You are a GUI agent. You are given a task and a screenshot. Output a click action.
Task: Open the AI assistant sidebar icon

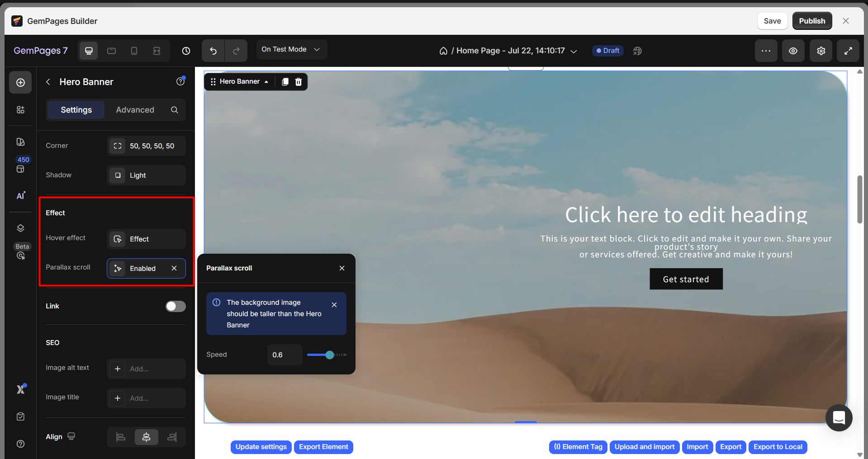[21, 195]
